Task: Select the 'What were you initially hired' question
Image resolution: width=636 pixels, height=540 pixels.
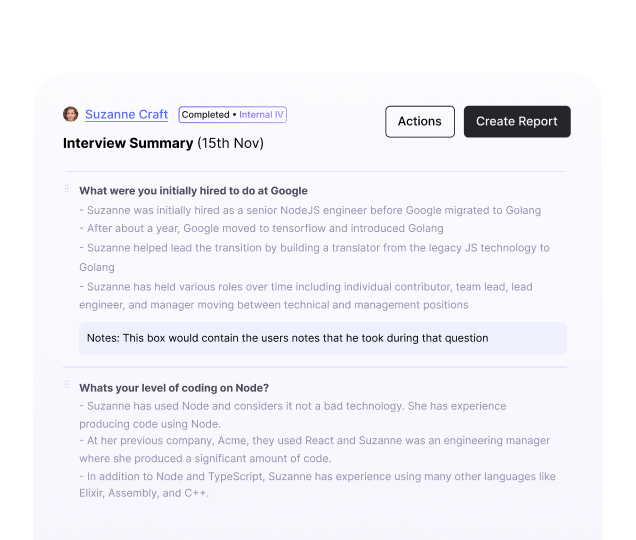Action: coord(193,191)
